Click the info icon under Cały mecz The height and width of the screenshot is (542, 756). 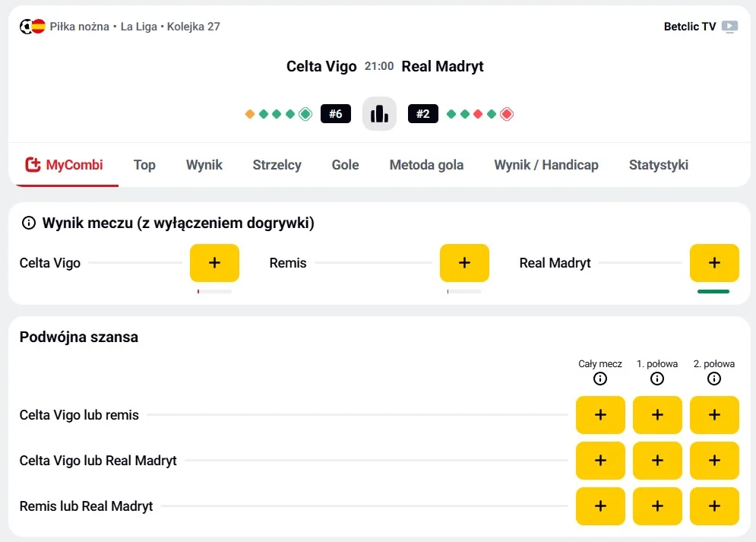[x=599, y=378]
